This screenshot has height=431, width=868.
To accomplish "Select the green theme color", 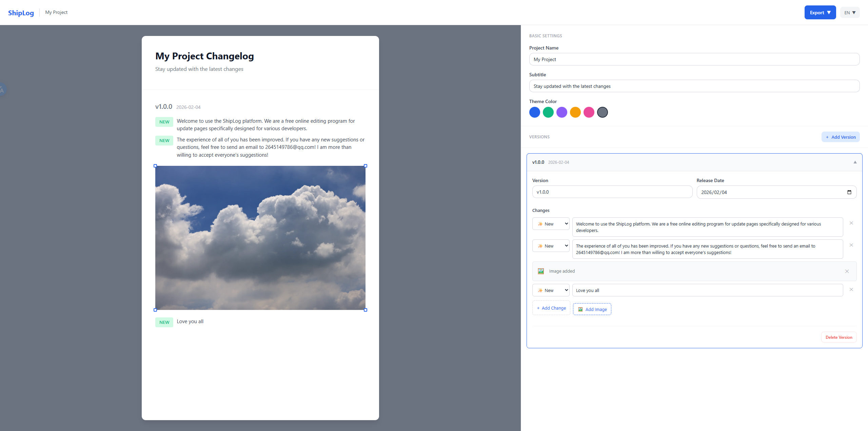I will coord(548,112).
